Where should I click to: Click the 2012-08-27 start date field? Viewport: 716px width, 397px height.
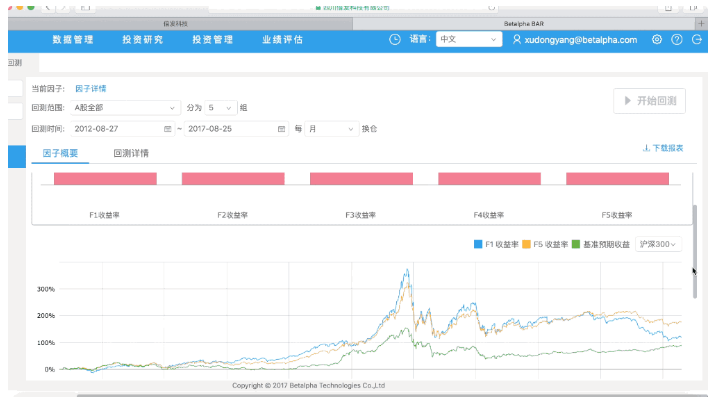click(122, 129)
